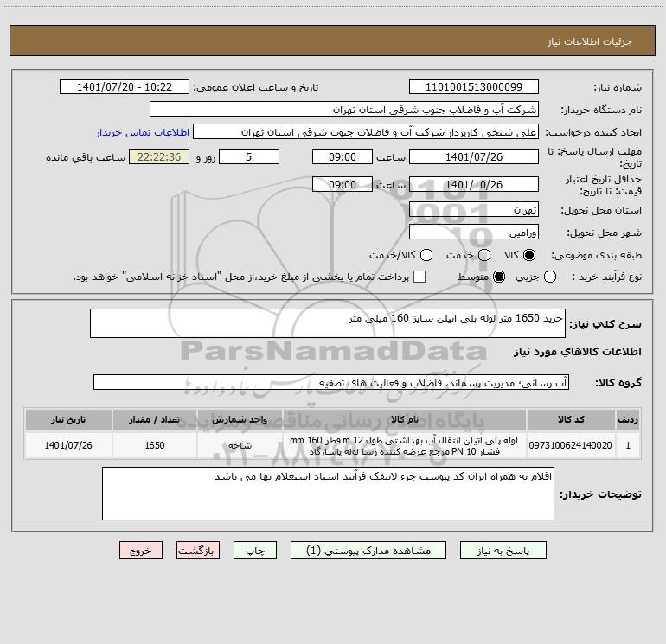Open مشاهده مدارک پیوستی (1) button
The height and width of the screenshot is (644, 666).
click(368, 551)
